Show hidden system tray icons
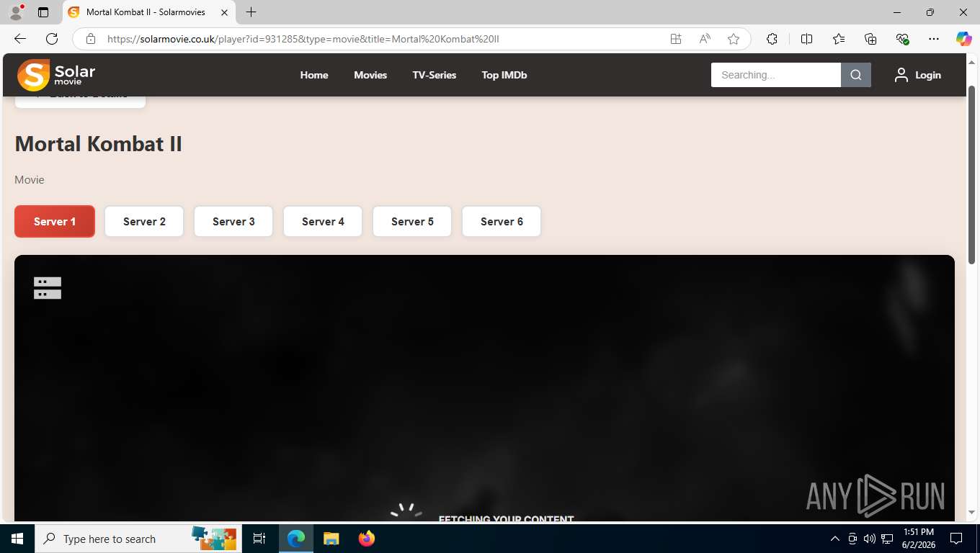 tap(835, 539)
